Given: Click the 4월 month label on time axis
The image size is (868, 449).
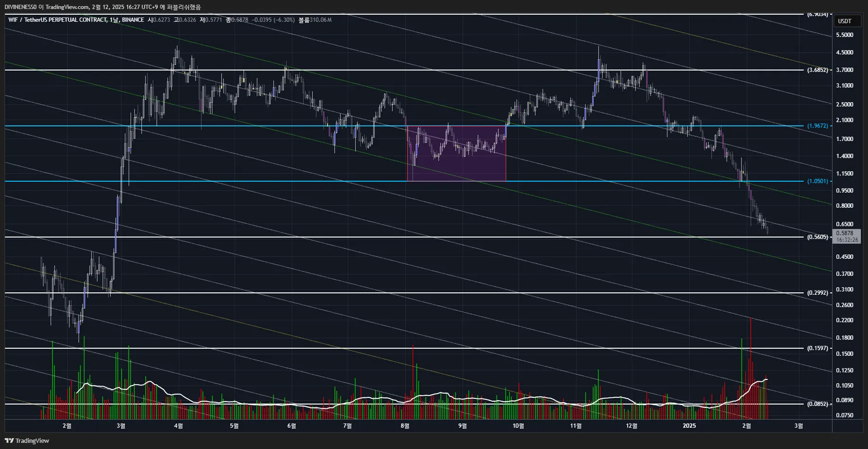Looking at the screenshot, I should click(x=178, y=426).
